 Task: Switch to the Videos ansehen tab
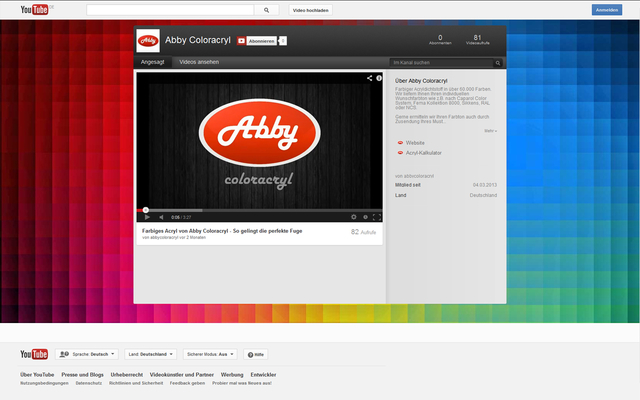point(199,62)
